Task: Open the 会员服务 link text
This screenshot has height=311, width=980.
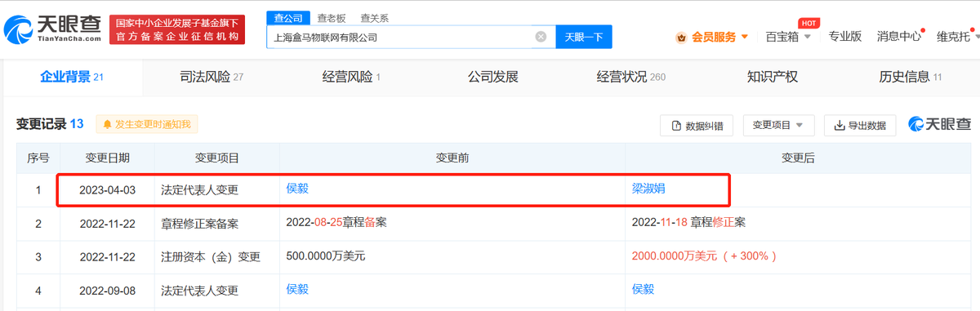Action: point(714,37)
